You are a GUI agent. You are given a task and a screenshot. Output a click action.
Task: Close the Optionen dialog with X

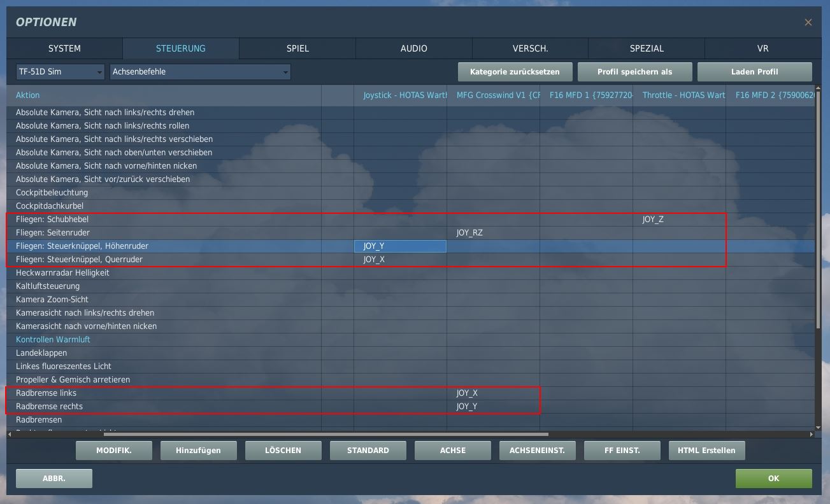point(808,22)
